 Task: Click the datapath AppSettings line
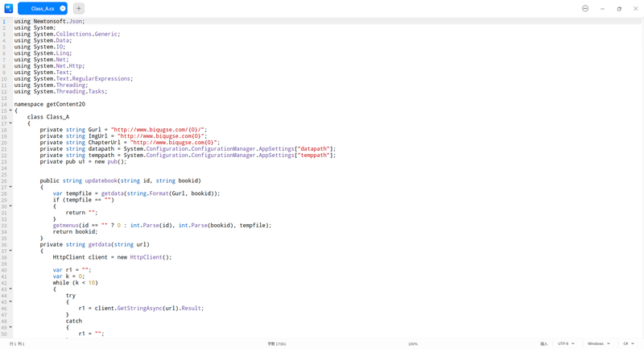coord(188,149)
